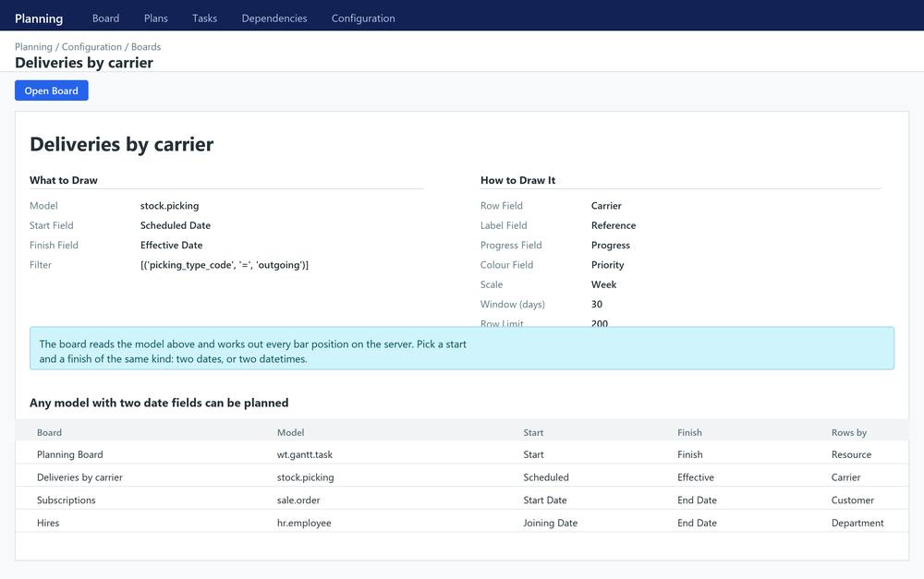This screenshot has height=579, width=924.
Task: Open the Dependencies menu
Action: (x=274, y=18)
